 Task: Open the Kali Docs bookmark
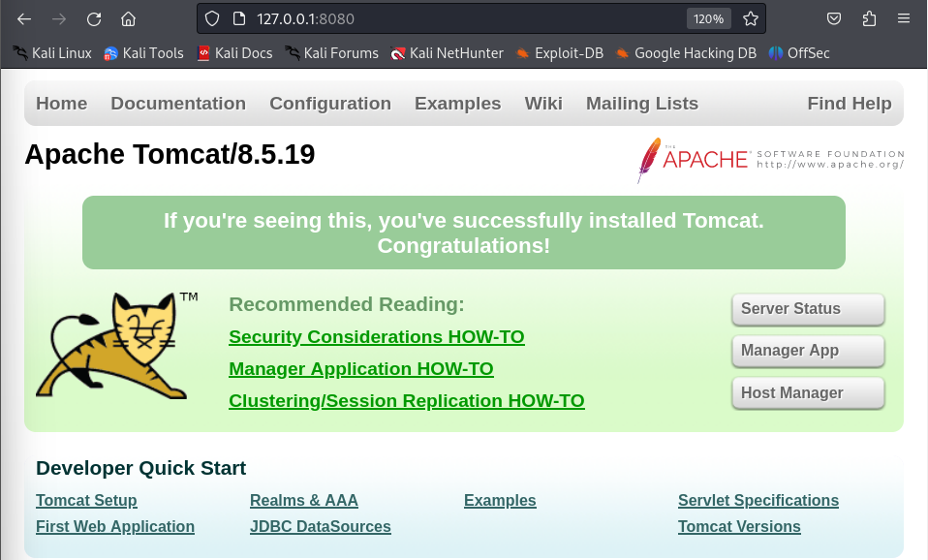point(234,53)
